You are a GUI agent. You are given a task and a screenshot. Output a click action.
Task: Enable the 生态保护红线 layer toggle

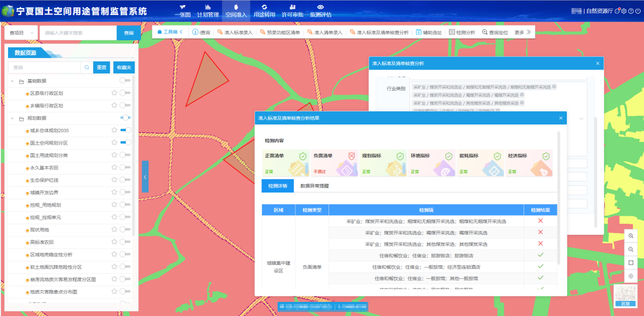coord(125,180)
